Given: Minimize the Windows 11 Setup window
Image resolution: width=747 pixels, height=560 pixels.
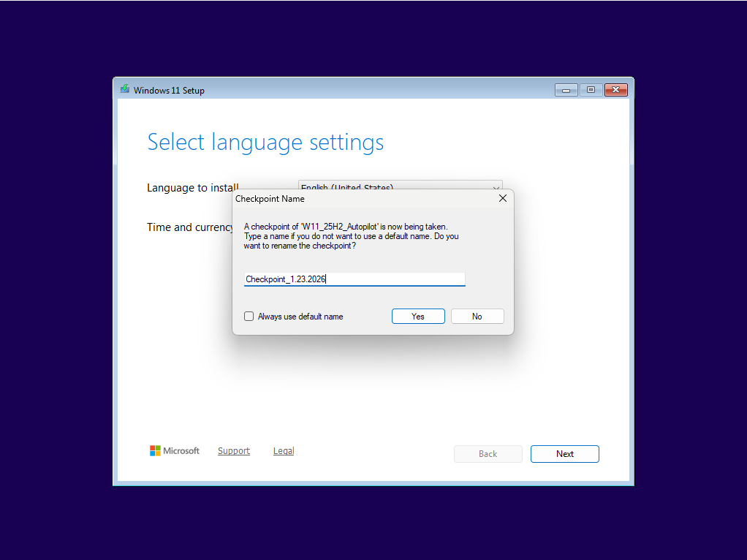Looking at the screenshot, I should click(x=566, y=90).
